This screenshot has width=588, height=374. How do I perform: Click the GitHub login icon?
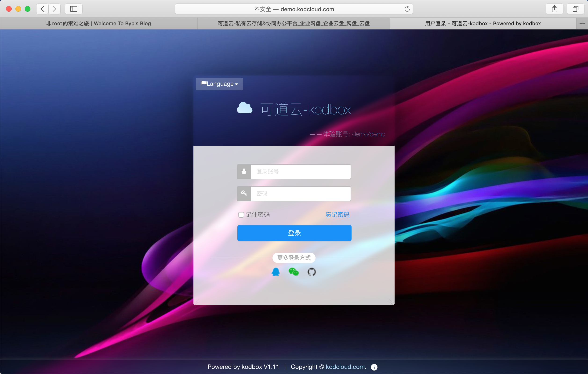(x=312, y=272)
